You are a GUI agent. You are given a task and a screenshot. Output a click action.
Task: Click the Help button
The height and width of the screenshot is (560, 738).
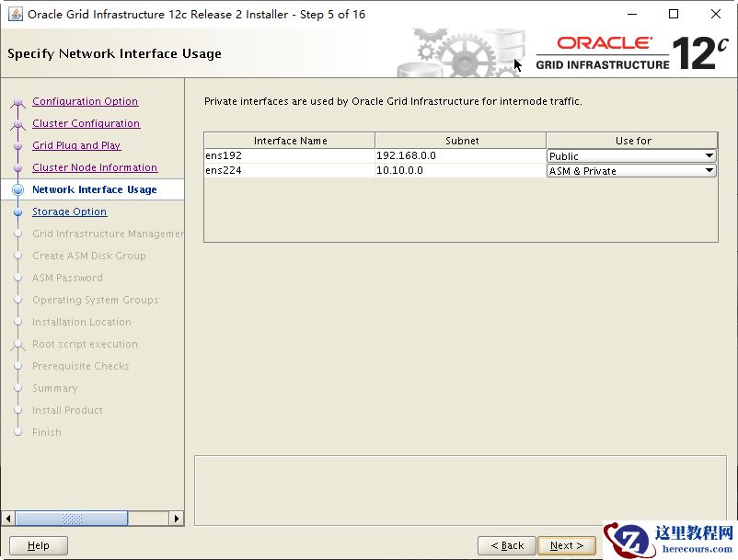(39, 545)
